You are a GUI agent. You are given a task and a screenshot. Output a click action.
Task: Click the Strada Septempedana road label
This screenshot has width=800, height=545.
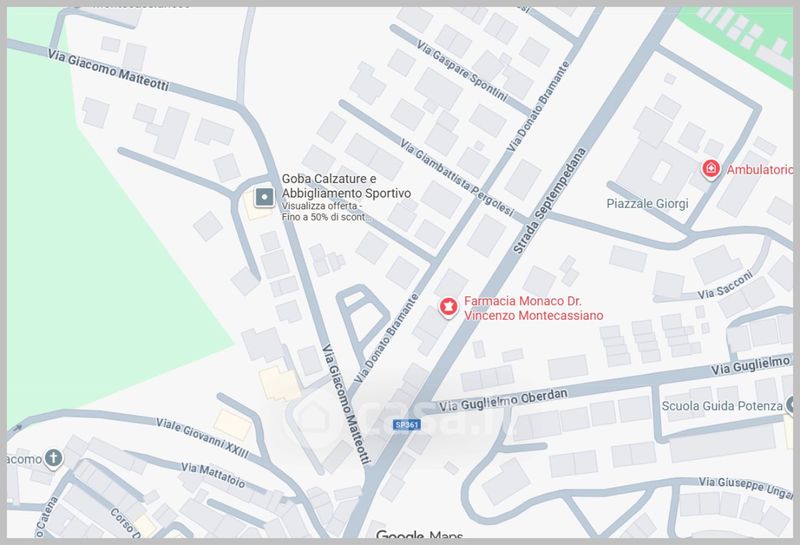click(x=549, y=201)
